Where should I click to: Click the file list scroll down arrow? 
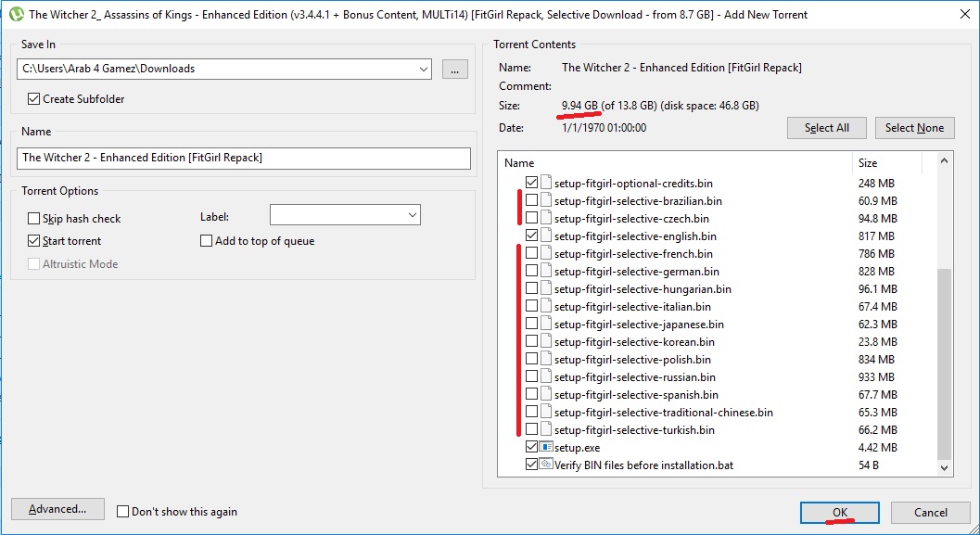click(x=944, y=467)
